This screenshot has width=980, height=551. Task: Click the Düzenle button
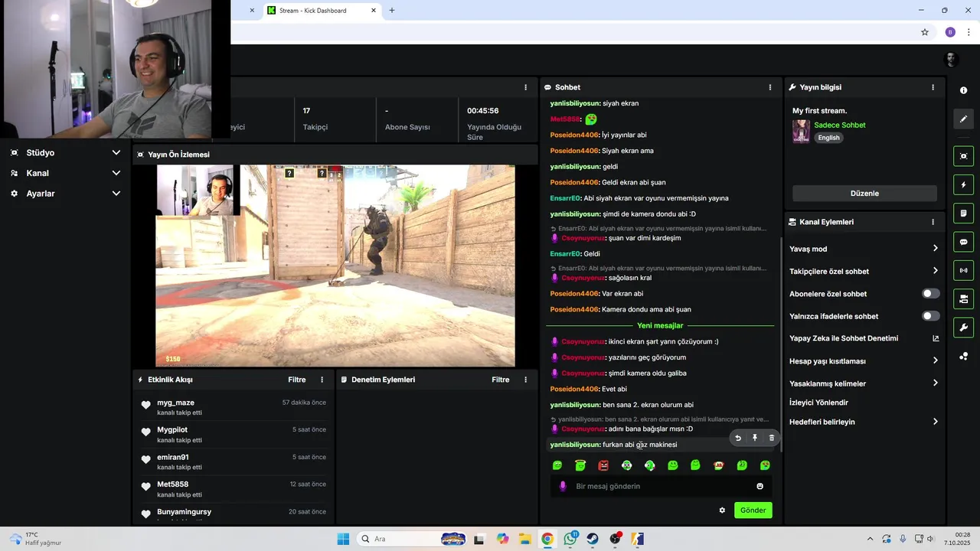coord(864,194)
